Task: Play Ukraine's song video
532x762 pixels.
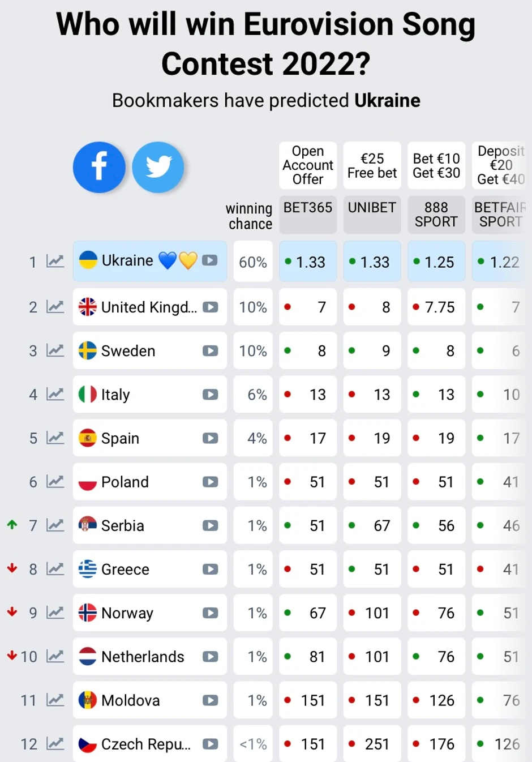Action: tap(210, 260)
